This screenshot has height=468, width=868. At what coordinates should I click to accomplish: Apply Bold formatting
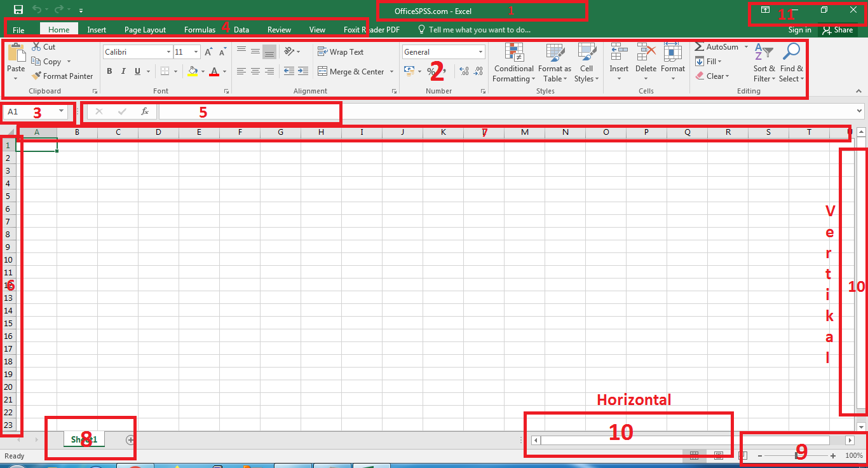point(109,71)
